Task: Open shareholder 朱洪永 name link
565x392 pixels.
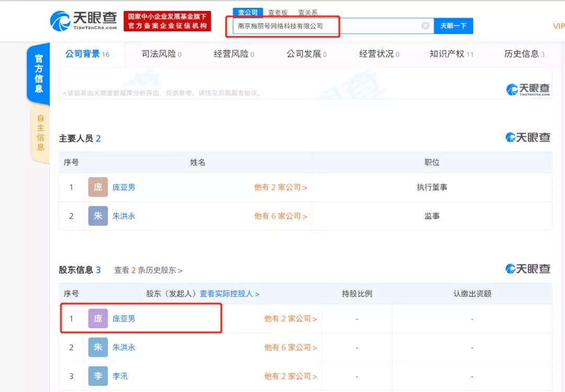Action: pos(123,348)
